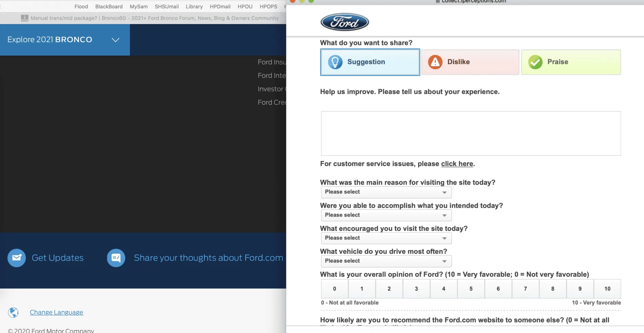Rate Ford opinion as 1

[362, 289]
